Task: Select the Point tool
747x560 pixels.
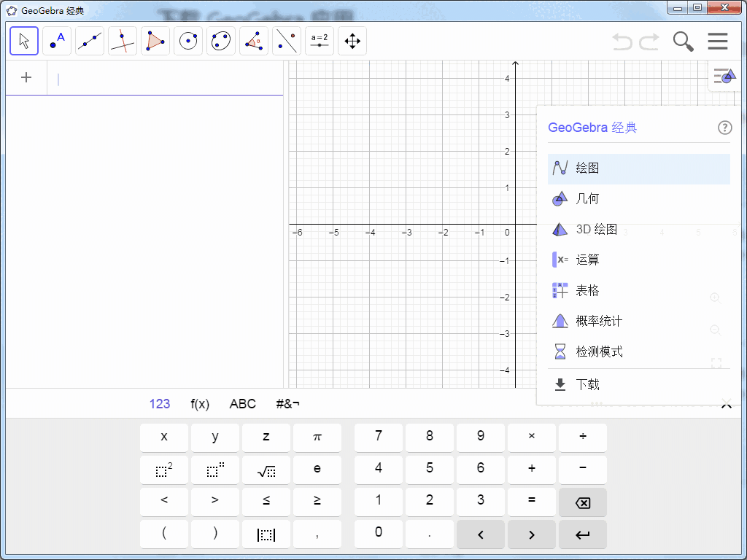Action: (56, 41)
